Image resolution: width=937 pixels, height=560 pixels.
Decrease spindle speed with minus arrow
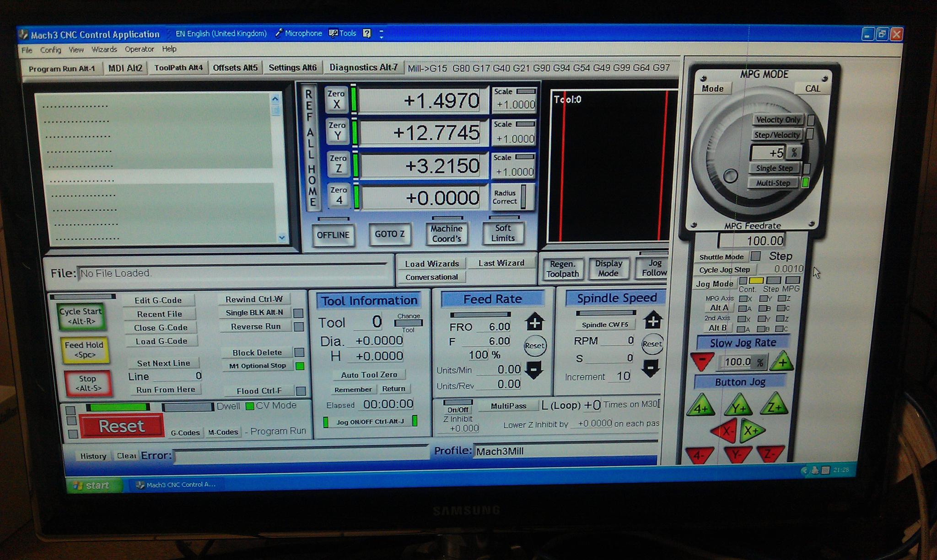point(651,368)
